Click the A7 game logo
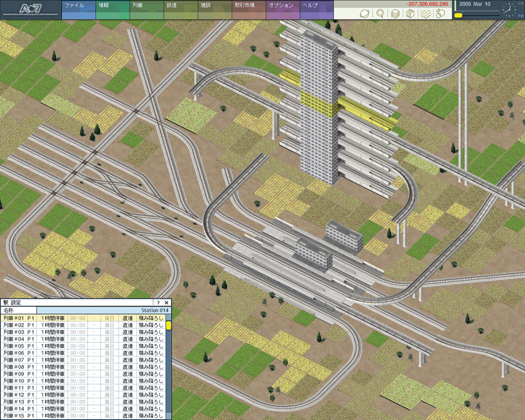Screen dimensions: 525x420 coord(30,10)
